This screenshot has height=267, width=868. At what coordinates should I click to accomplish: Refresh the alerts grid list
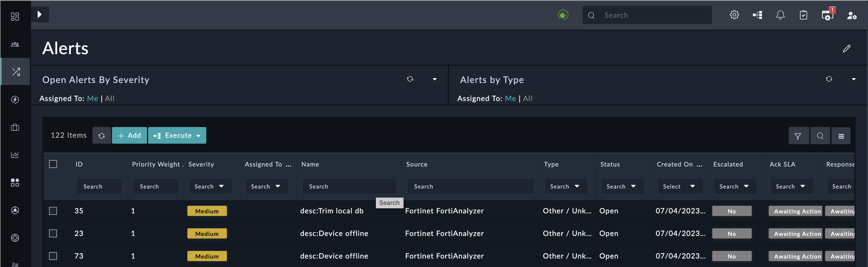point(102,135)
